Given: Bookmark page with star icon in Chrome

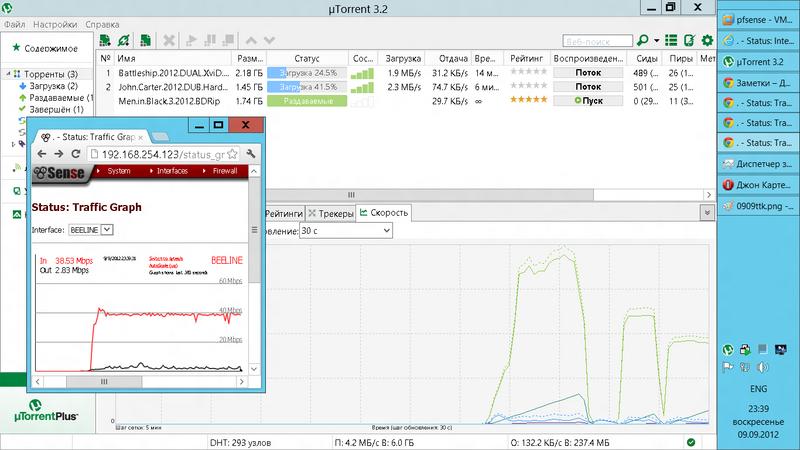Looking at the screenshot, I should pos(232,154).
